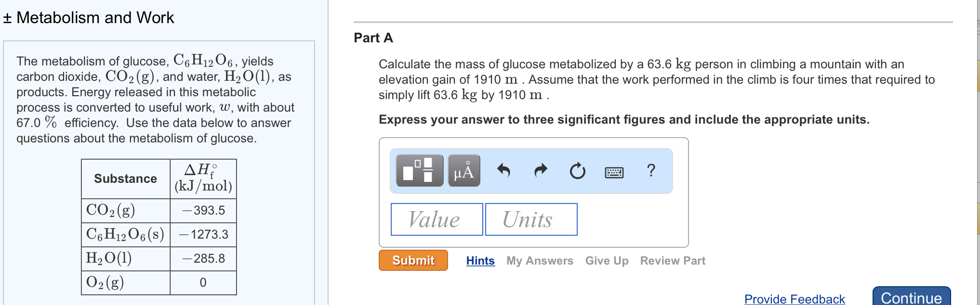
Task: Expand the Hints section
Action: pyautogui.click(x=480, y=260)
